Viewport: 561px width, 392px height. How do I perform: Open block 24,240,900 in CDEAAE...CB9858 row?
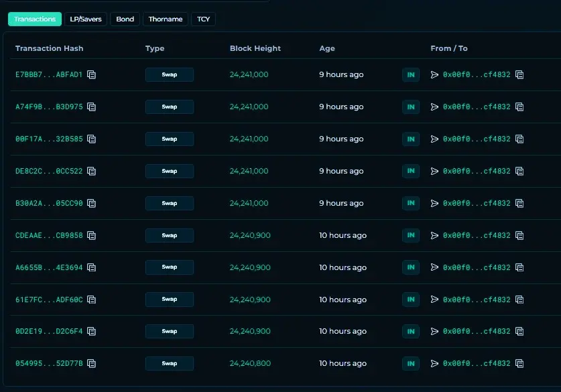click(250, 235)
